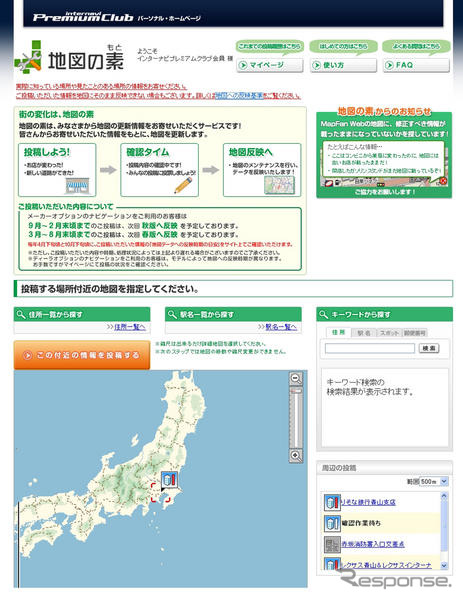Click the nearby posts list scroll-up arrow
The image size is (463, 600).
(444, 496)
